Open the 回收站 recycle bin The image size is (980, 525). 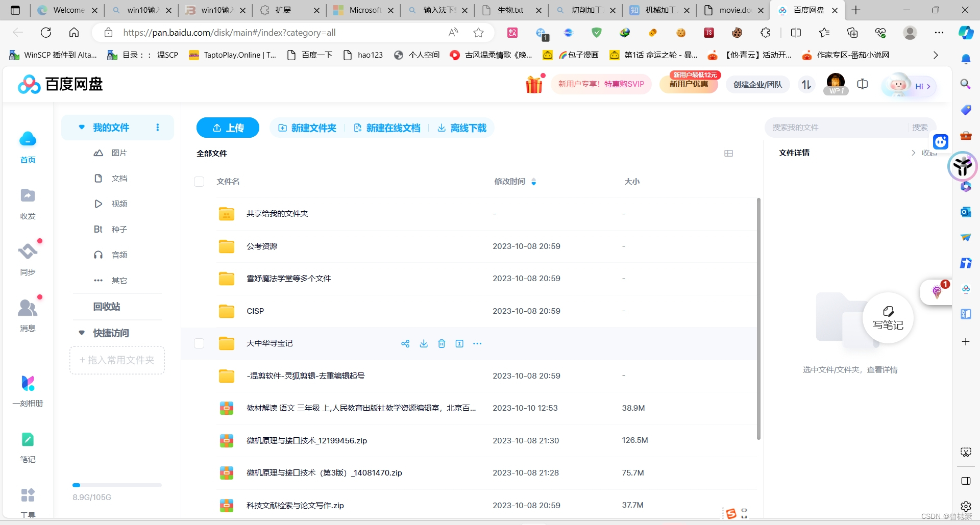107,307
